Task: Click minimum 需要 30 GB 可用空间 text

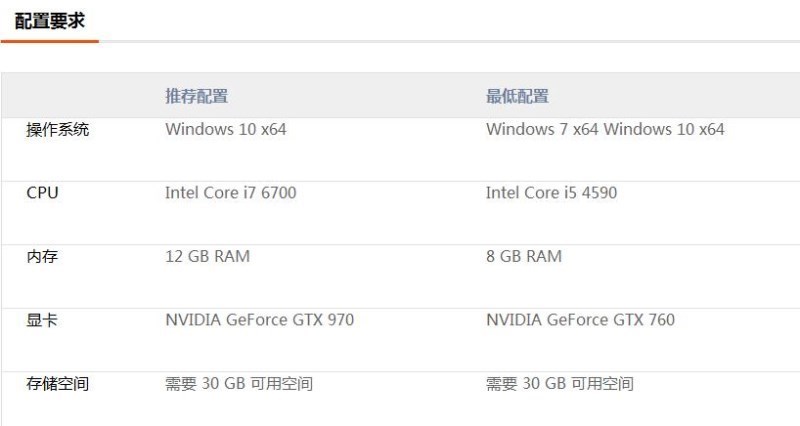Action: (x=560, y=383)
